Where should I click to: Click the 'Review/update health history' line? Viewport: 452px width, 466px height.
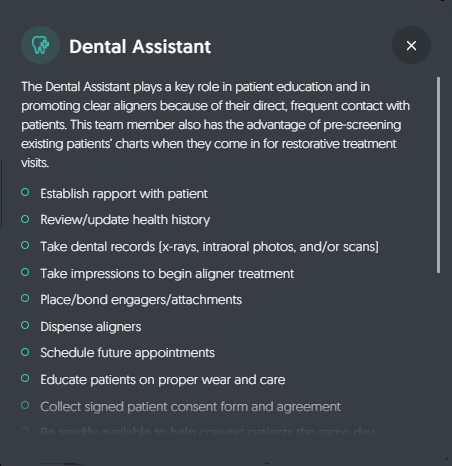click(x=125, y=220)
